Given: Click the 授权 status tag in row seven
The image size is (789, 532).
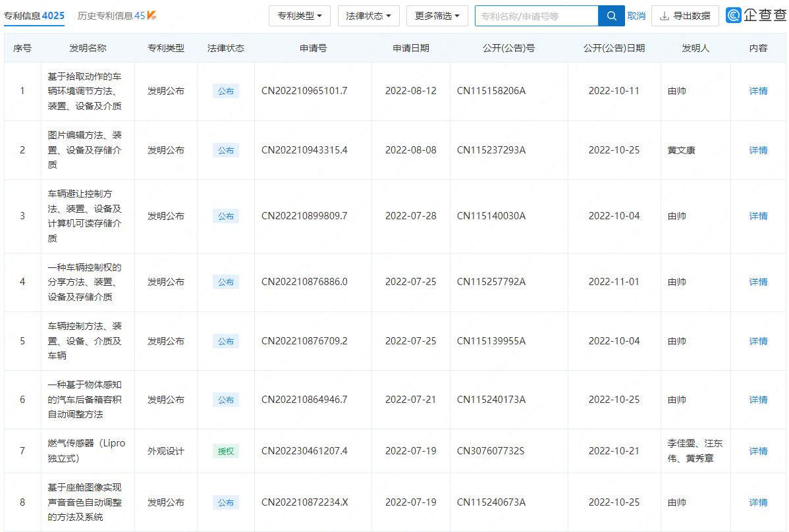Looking at the screenshot, I should pyautogui.click(x=225, y=450).
